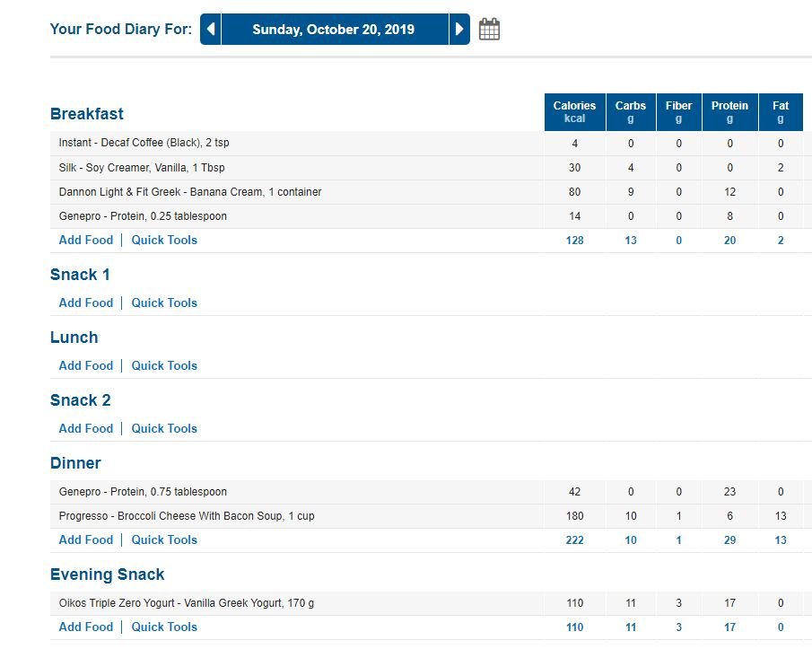Click the date Sunday, October 20, 2019
Image resolution: width=812 pixels, height=649 pixels.
pyautogui.click(x=334, y=29)
